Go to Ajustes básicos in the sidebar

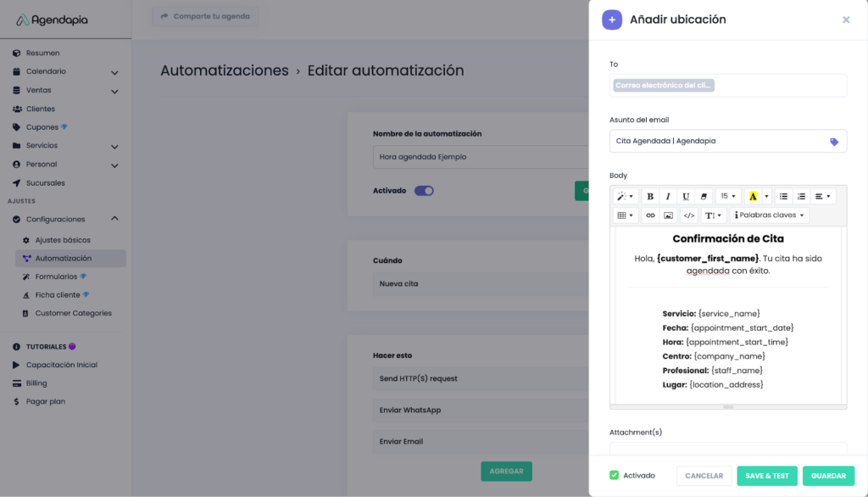point(62,240)
